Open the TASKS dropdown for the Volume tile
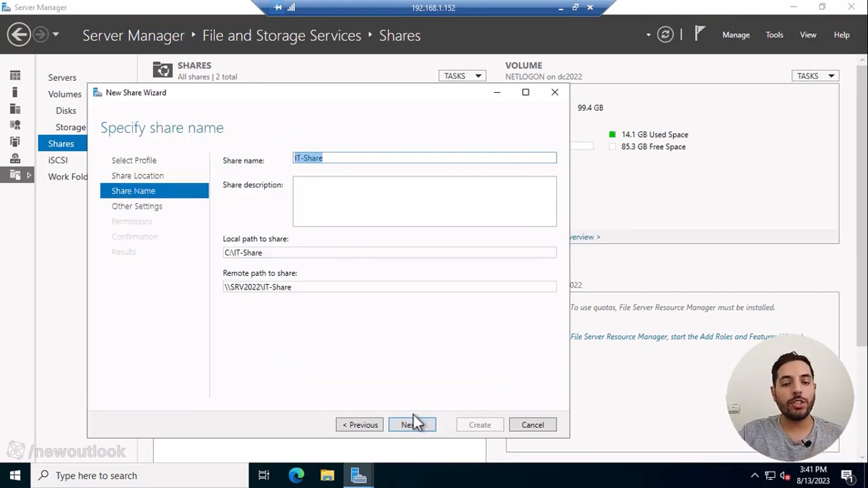 coord(815,76)
